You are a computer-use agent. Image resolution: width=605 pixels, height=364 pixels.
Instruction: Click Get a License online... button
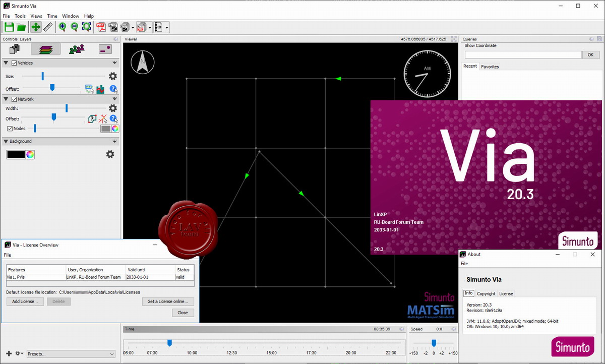[168, 301]
